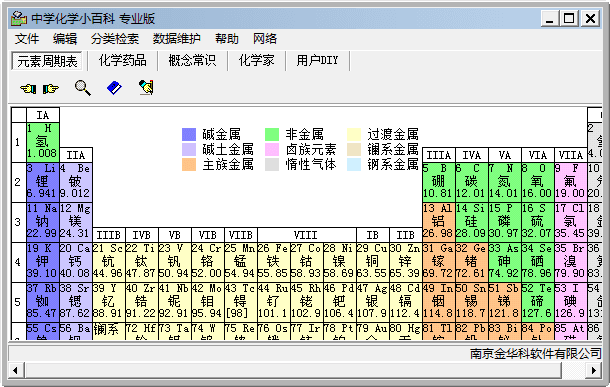Viewport: 610px width, 387px height.
Task: Open the magnifying glass search tool
Action: [82, 88]
